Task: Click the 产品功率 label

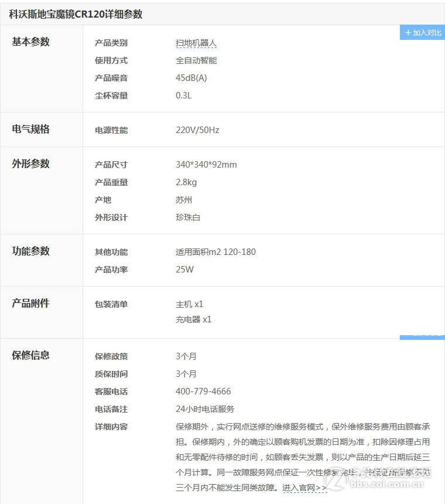Action: coord(111,270)
